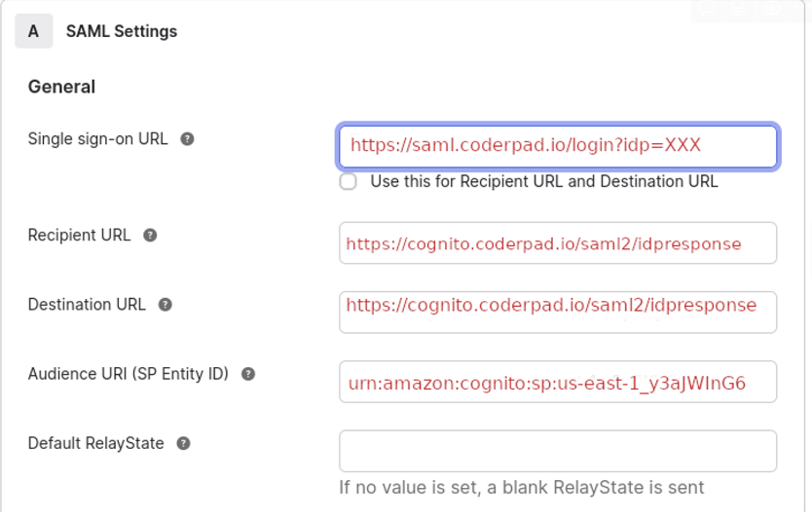
Task: Click the Audience URI input field
Action: (x=557, y=382)
